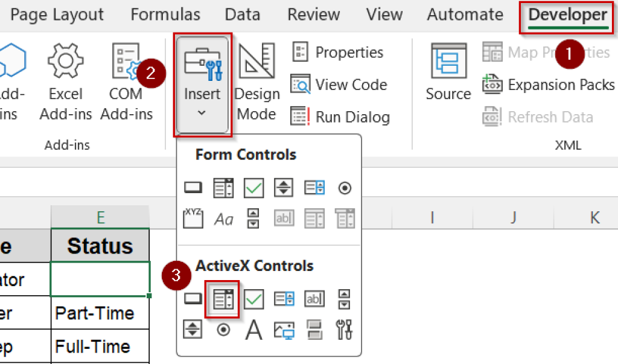Screen dimensions: 618x364
Task: Click the ActiveX Toggle Button control
Action: (x=314, y=330)
